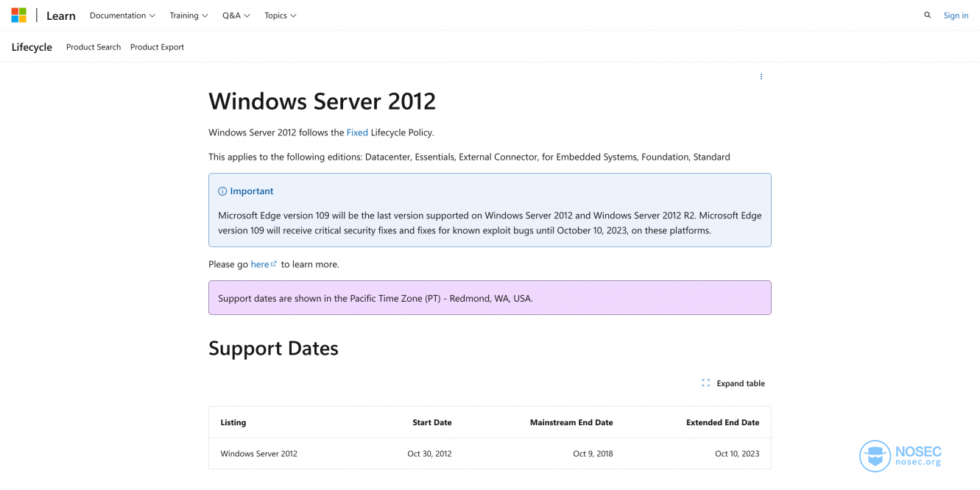Follow the Fixed Lifecycle Policy link

point(357,132)
